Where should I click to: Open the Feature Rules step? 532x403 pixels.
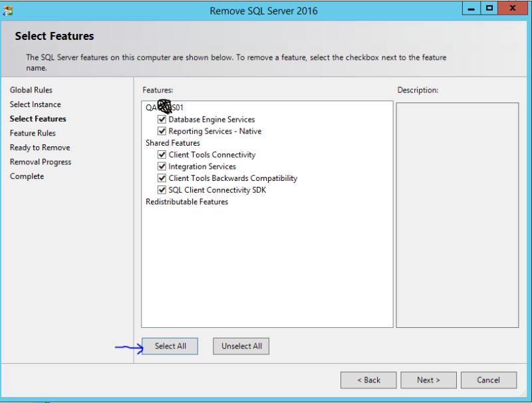tap(31, 133)
